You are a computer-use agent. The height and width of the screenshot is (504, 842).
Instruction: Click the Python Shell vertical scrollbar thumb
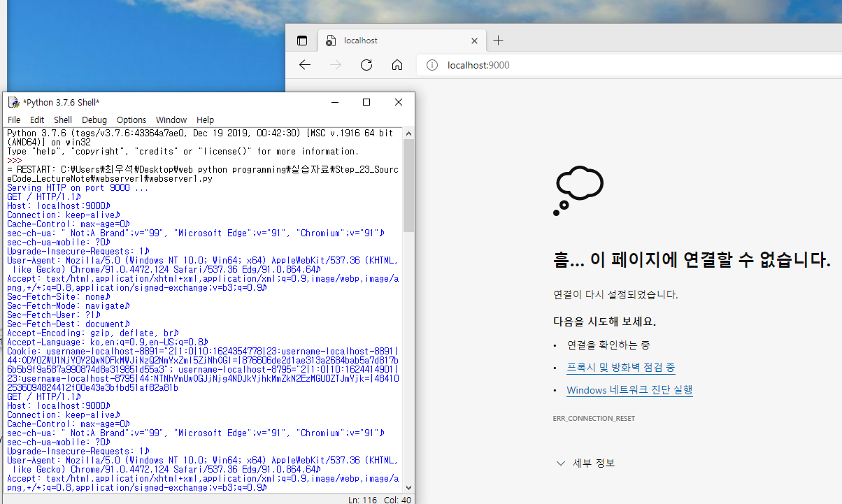[408, 185]
